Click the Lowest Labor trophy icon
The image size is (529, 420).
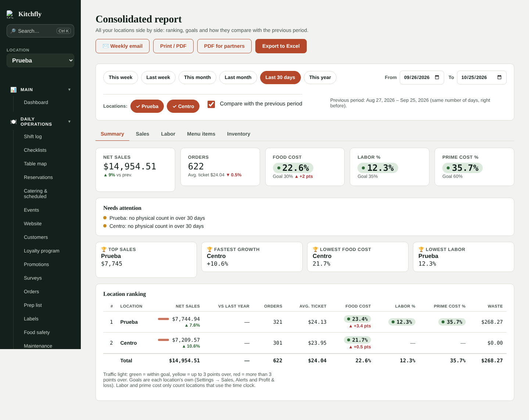click(x=421, y=249)
